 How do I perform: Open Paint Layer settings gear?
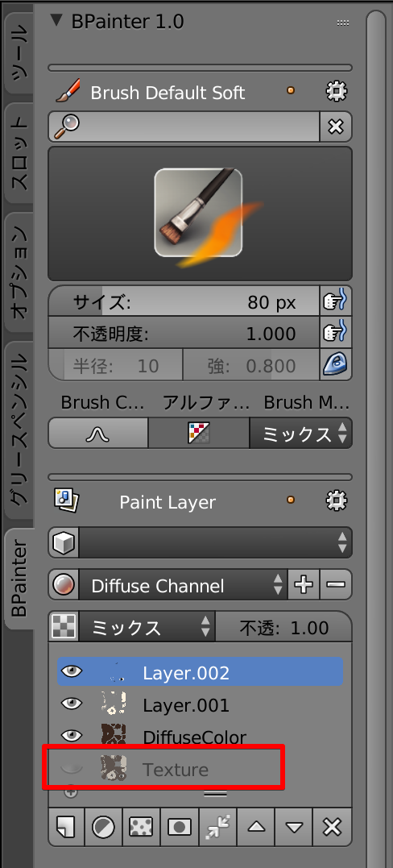coord(336,500)
